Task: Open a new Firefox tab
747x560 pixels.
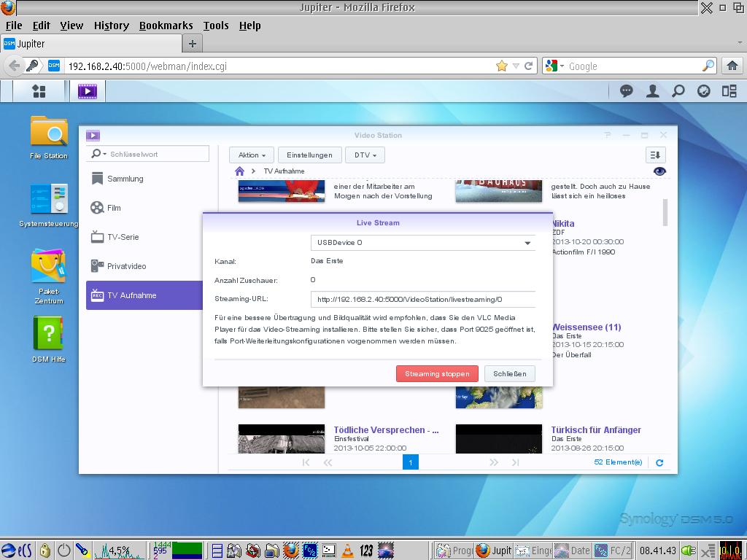Action: coord(193,44)
